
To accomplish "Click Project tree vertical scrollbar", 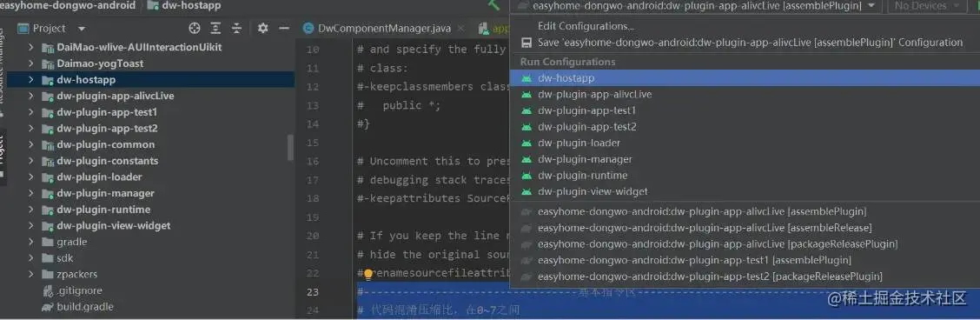I will (x=290, y=148).
